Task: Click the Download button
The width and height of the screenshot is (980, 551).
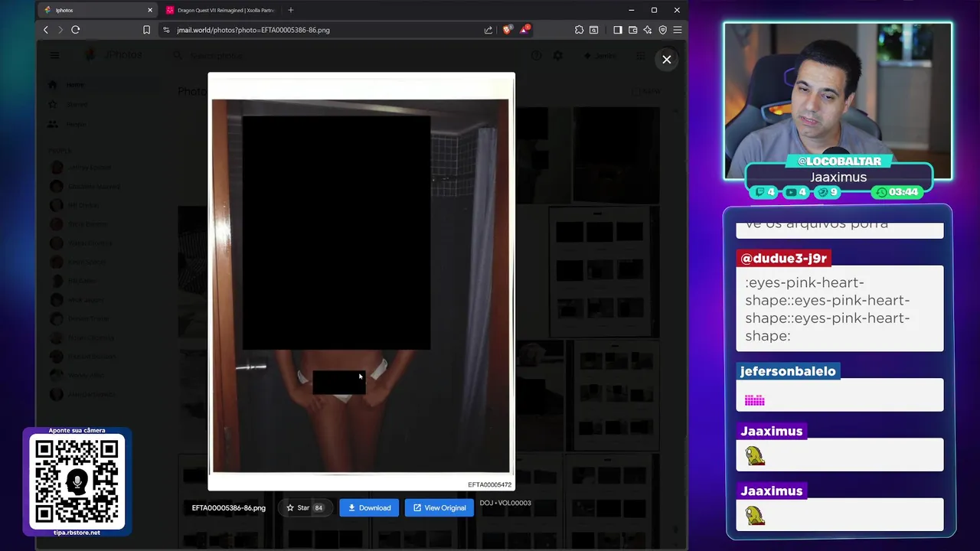Action: tap(369, 508)
